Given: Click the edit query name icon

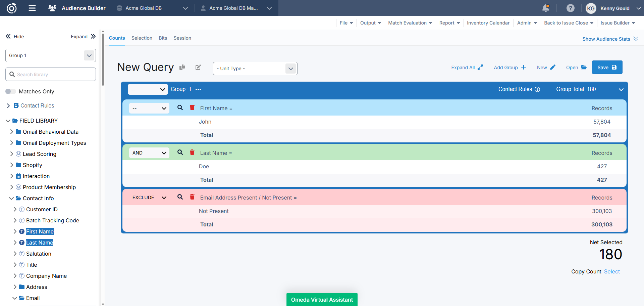Looking at the screenshot, I should (198, 67).
